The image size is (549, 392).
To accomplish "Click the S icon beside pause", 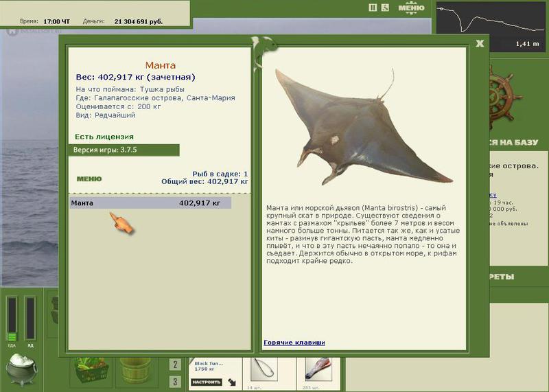I will coord(385,8).
